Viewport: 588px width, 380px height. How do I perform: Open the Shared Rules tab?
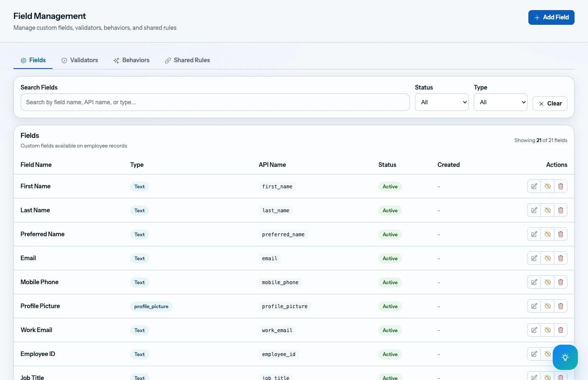click(188, 60)
